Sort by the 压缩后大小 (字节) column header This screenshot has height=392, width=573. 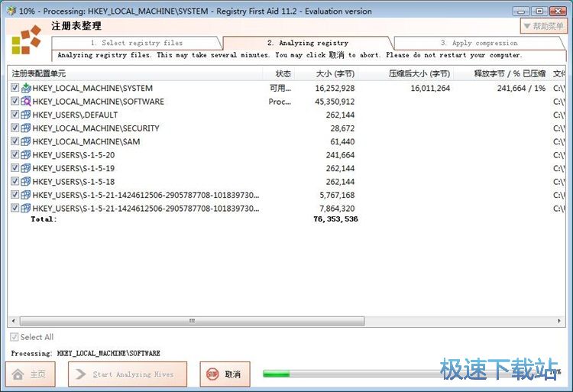pyautogui.click(x=406, y=74)
